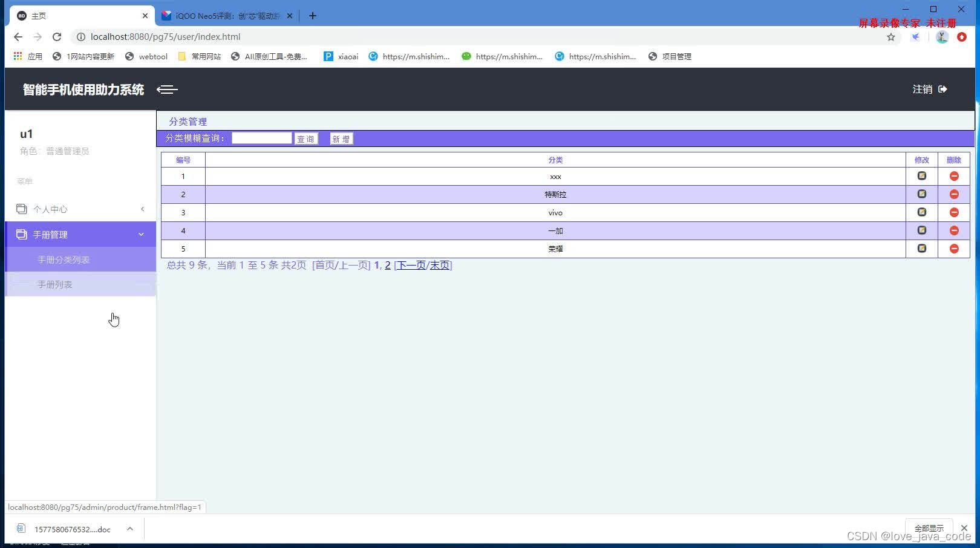Open the AI原创工具 bookmark

269,56
